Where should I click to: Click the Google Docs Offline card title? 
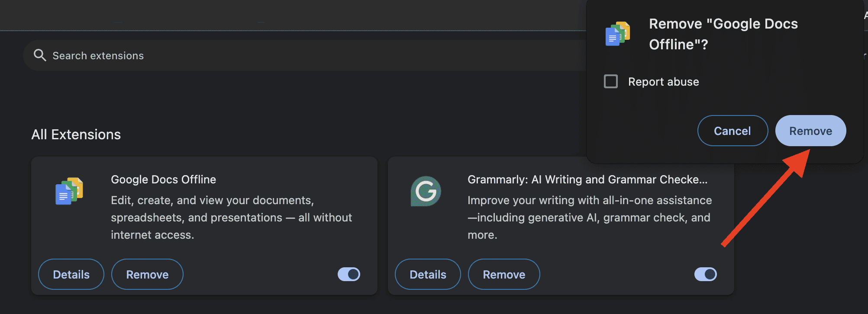pos(163,179)
